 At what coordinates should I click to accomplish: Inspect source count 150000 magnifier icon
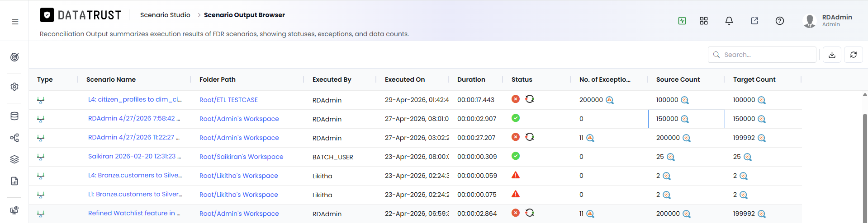685,119
